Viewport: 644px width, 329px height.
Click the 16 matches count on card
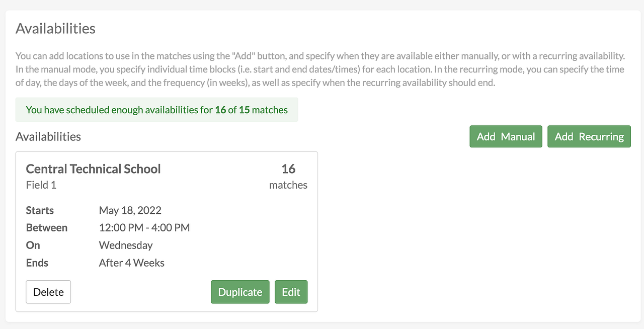click(288, 176)
